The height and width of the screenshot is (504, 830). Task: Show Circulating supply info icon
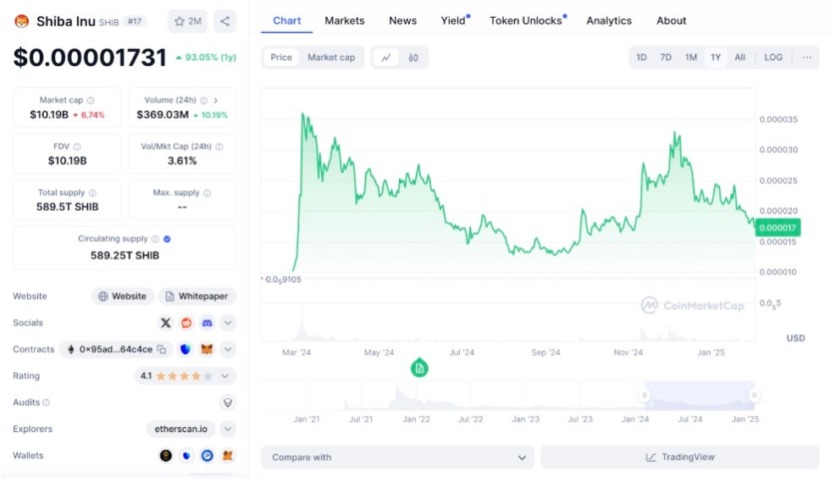click(155, 239)
